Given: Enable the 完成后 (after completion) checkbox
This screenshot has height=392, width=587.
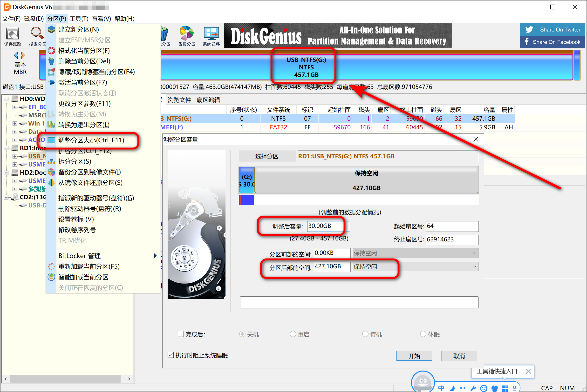Looking at the screenshot, I should (x=181, y=334).
